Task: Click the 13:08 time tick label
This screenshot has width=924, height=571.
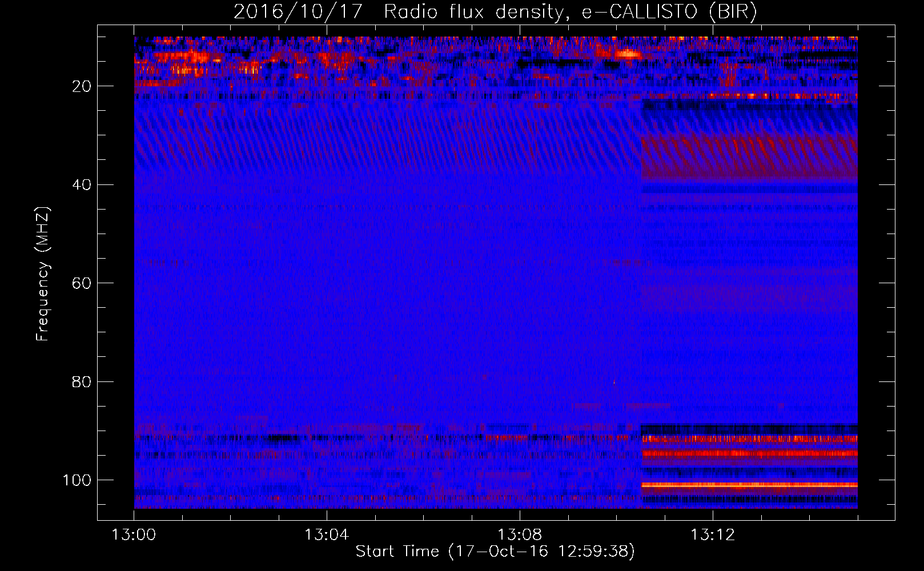Action: [x=520, y=535]
